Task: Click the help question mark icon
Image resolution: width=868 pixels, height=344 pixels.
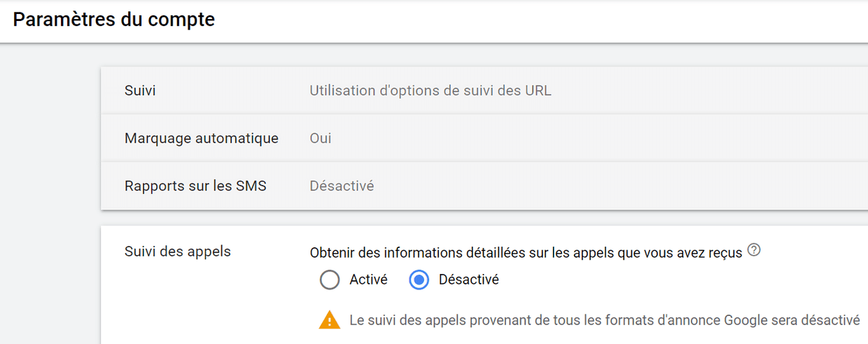Action: click(x=754, y=250)
